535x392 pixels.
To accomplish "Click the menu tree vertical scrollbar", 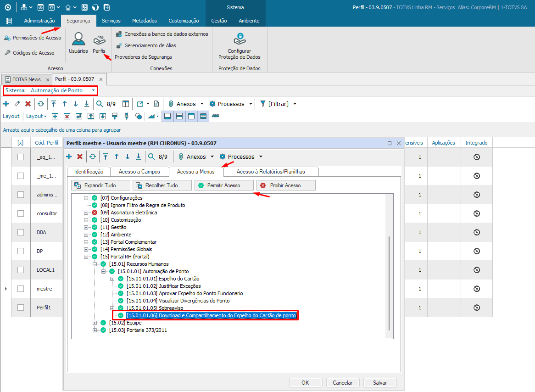I will [389, 283].
